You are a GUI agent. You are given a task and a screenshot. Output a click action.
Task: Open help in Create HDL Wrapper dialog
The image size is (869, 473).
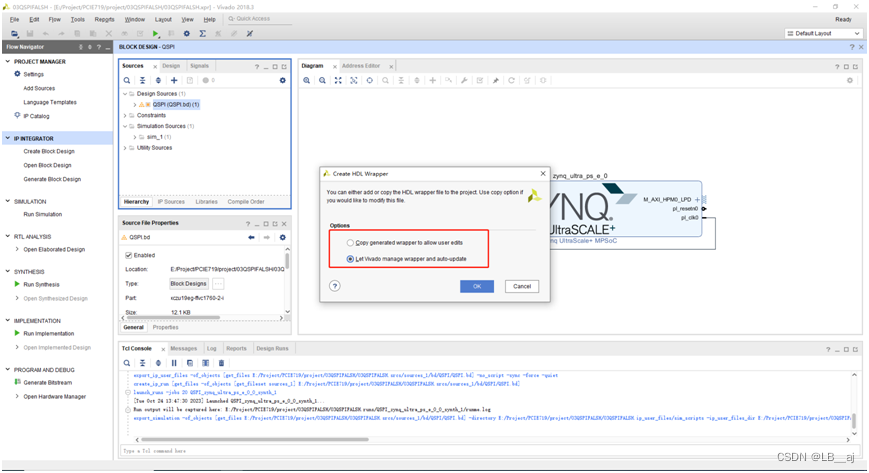pyautogui.click(x=335, y=286)
